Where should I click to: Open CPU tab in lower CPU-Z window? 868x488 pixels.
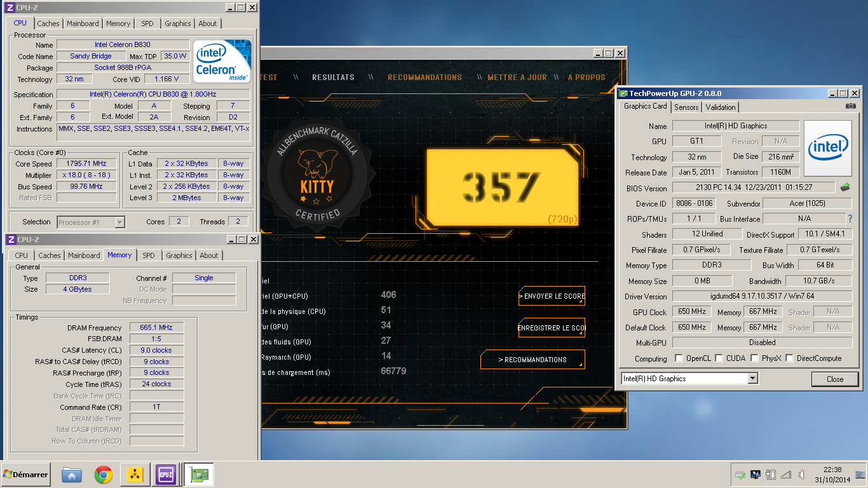(21, 255)
